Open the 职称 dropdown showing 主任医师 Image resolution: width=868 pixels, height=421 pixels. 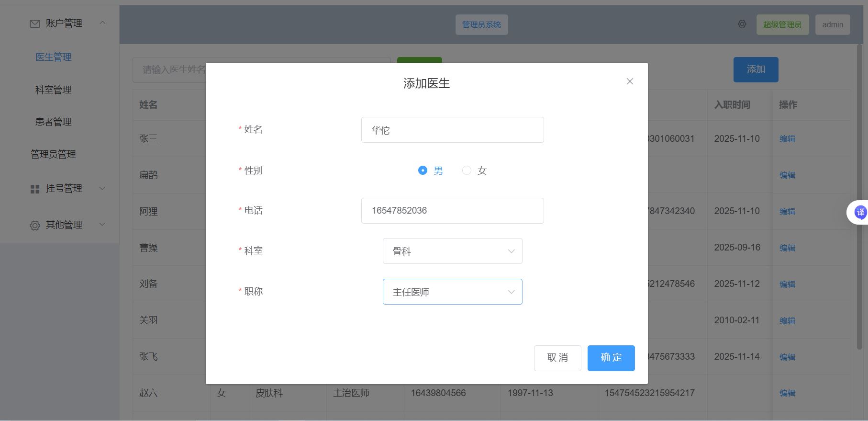[x=452, y=292]
